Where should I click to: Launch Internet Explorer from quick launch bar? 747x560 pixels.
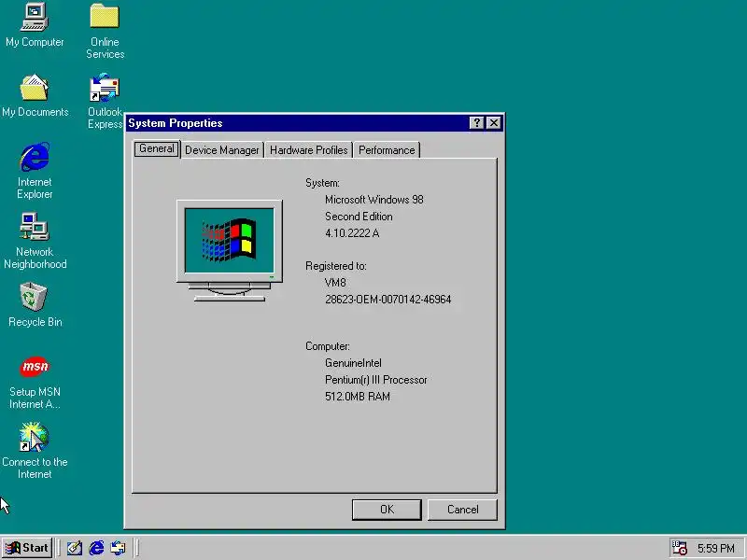(96, 548)
